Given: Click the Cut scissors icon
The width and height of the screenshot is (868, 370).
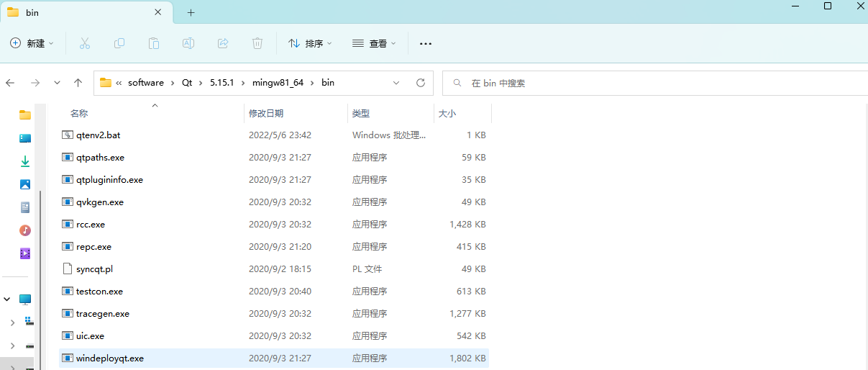Looking at the screenshot, I should pyautogui.click(x=85, y=43).
